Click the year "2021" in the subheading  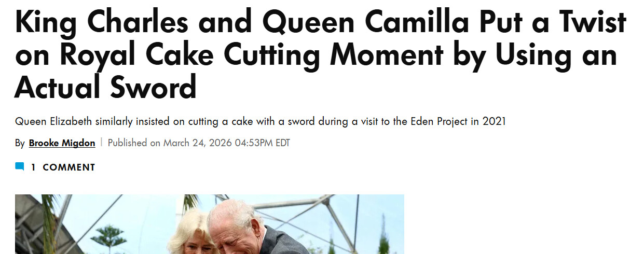coord(494,122)
